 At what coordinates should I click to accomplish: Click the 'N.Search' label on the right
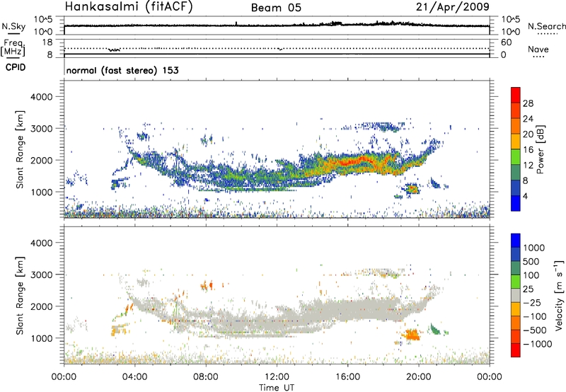tap(546, 26)
